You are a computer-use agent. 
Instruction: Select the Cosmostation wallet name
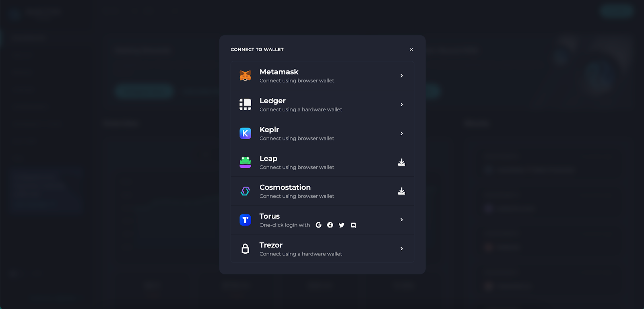pyautogui.click(x=285, y=187)
